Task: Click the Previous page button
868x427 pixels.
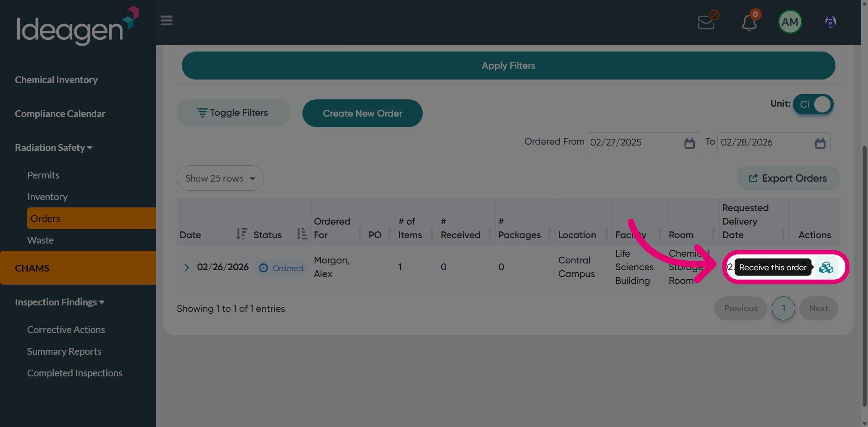Action: click(741, 308)
